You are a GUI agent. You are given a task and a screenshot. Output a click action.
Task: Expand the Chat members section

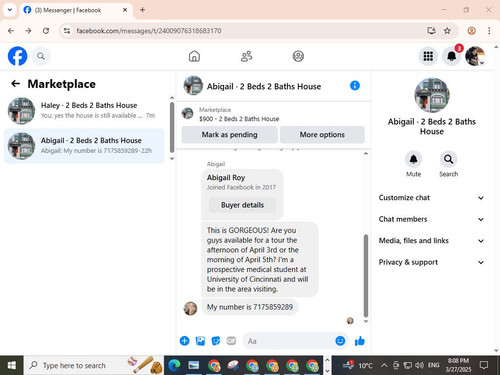point(431,219)
